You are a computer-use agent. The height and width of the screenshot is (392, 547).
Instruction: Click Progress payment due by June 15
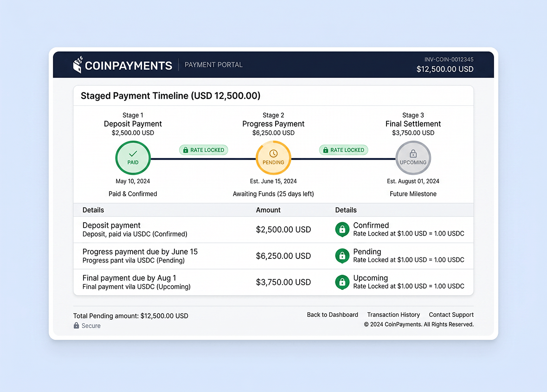tap(140, 252)
